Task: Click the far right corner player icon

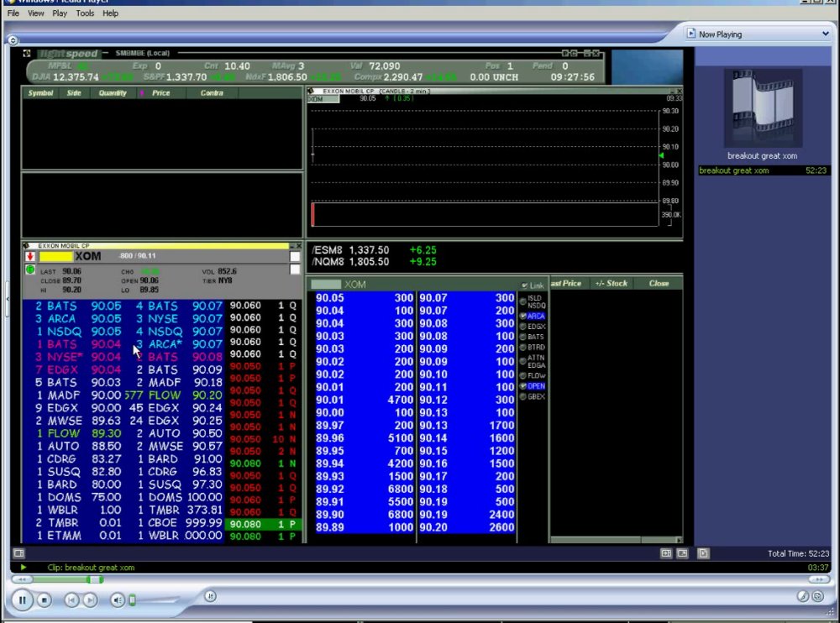Action: click(818, 595)
